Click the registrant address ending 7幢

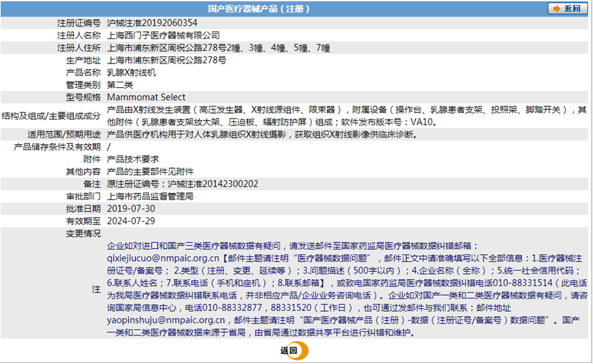pyautogui.click(x=218, y=48)
